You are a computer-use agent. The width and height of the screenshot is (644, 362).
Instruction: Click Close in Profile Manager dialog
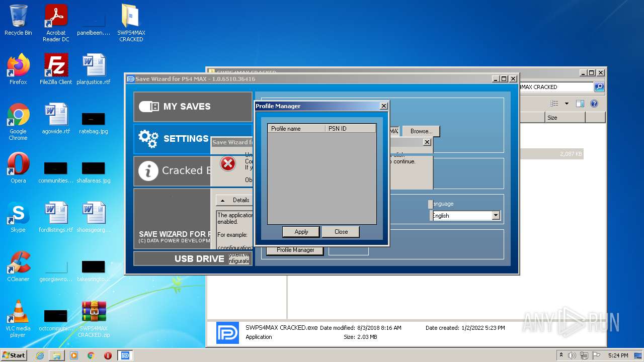pyautogui.click(x=341, y=232)
